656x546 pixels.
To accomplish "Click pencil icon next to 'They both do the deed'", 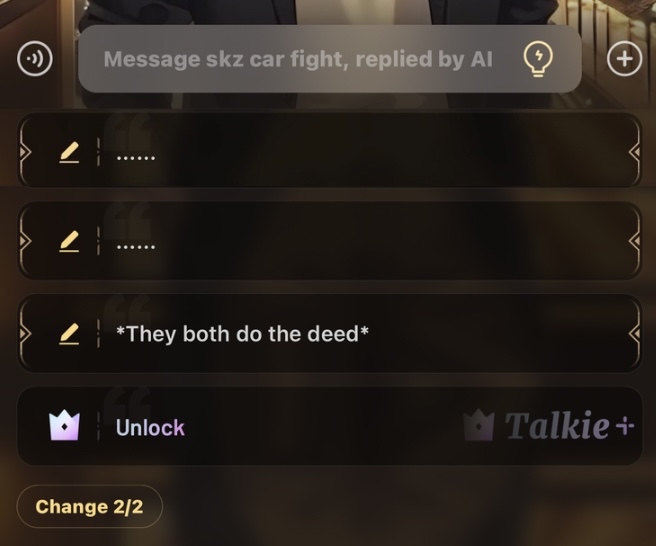I will [69, 334].
